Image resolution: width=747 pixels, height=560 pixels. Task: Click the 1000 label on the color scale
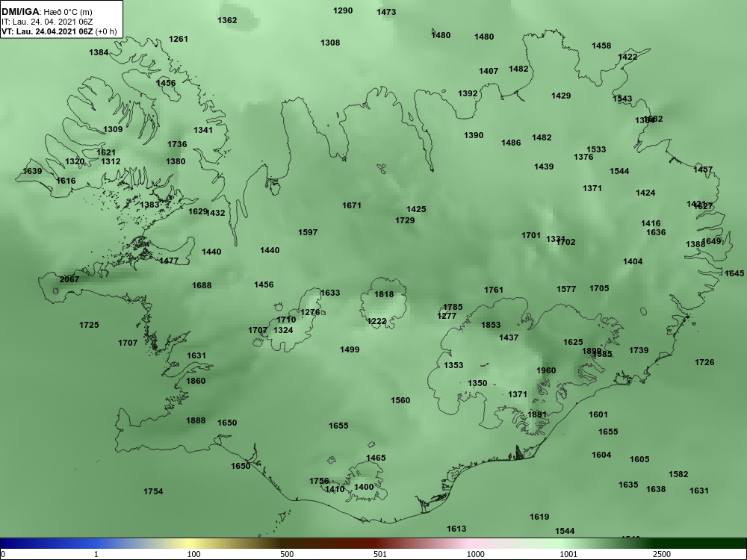pos(475,554)
